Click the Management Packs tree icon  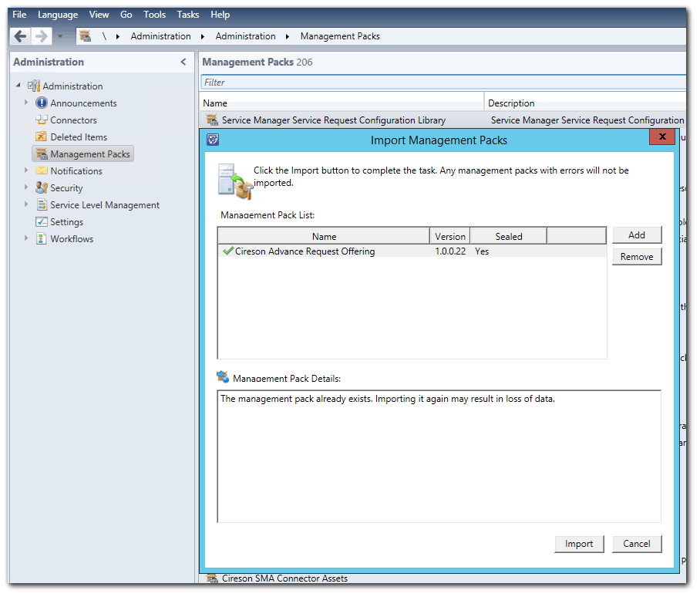pos(42,153)
